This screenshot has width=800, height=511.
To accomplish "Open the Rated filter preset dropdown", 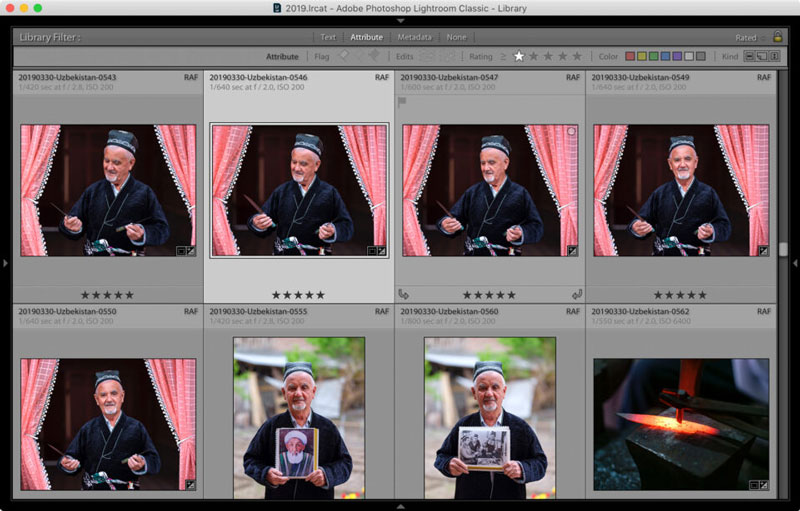I will 750,37.
